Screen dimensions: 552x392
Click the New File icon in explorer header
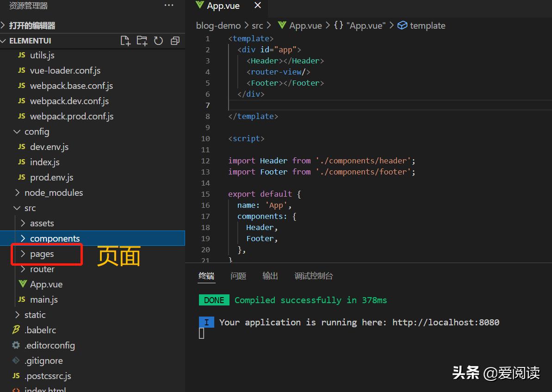pyautogui.click(x=125, y=41)
